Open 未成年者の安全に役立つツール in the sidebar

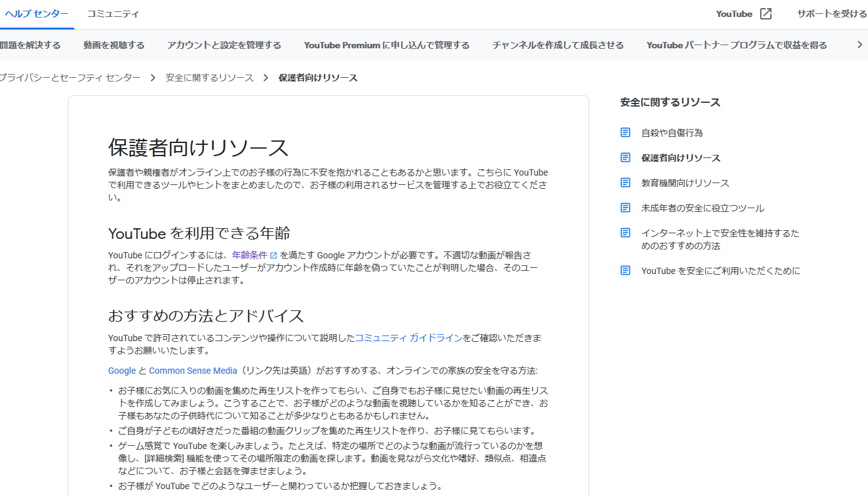click(703, 208)
